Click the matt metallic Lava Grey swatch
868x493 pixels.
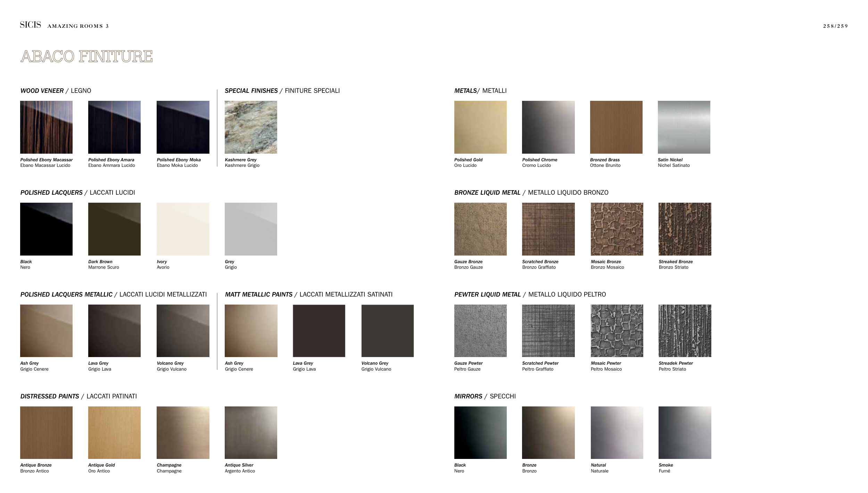(319, 331)
